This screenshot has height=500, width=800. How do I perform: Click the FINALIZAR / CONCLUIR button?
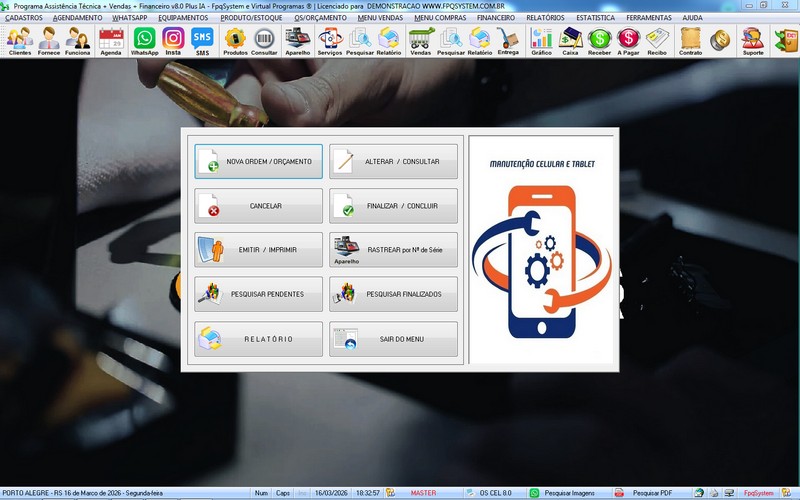tap(393, 206)
